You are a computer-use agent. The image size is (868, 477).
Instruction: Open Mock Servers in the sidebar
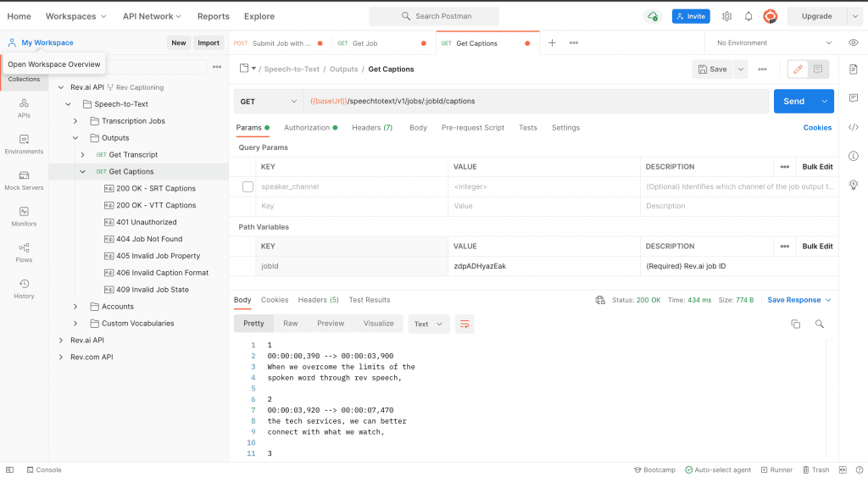coord(24,180)
